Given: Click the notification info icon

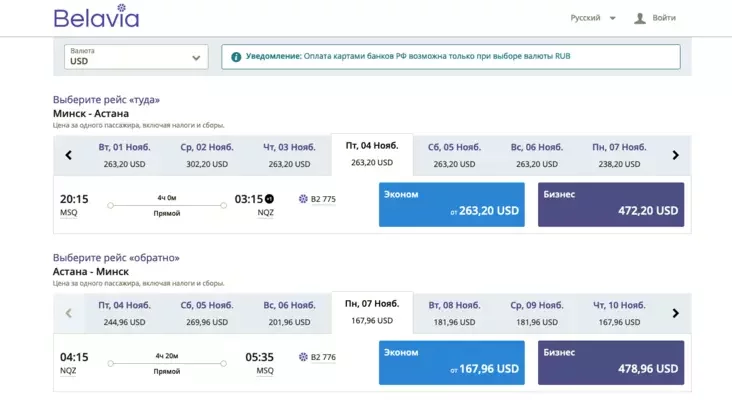Looking at the screenshot, I should pyautogui.click(x=236, y=57).
